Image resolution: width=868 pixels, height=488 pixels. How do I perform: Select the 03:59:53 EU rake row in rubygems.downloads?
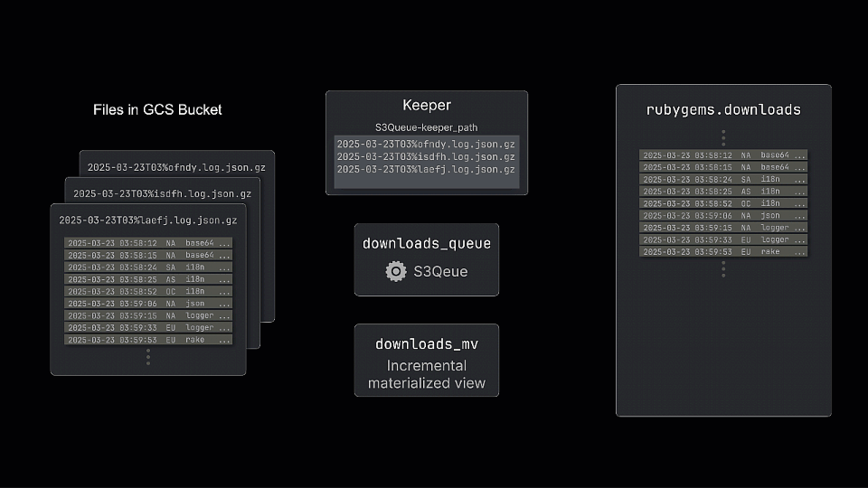click(x=723, y=252)
